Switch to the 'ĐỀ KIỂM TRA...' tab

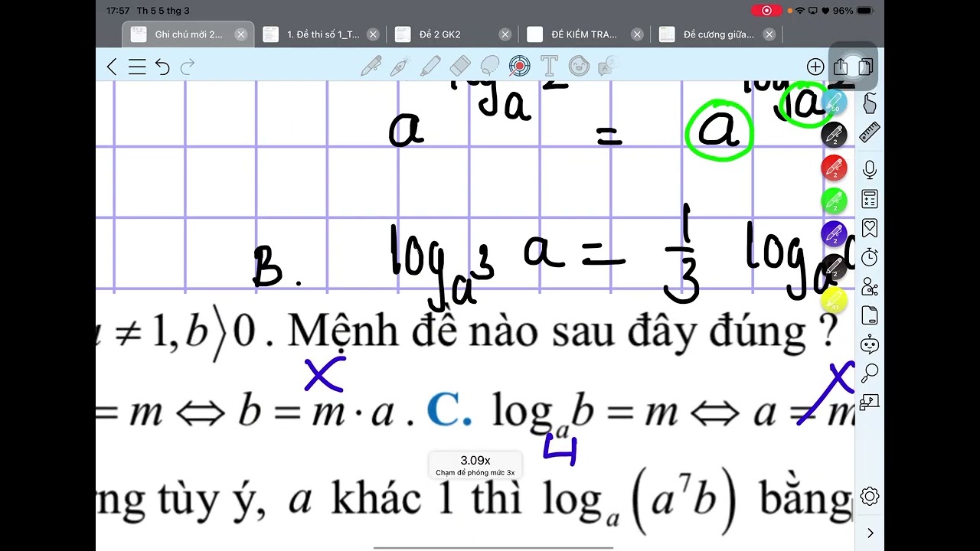(x=584, y=34)
